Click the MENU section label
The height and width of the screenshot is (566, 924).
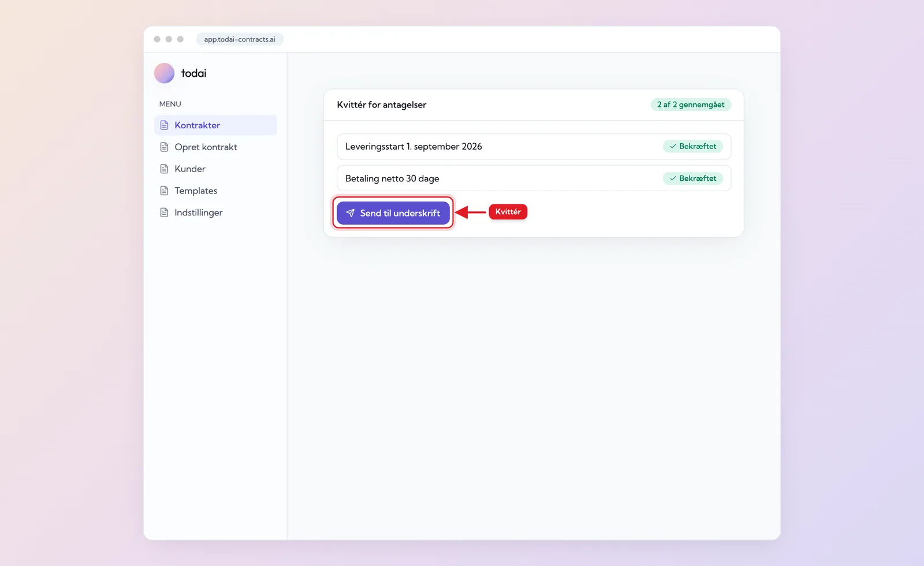[170, 104]
